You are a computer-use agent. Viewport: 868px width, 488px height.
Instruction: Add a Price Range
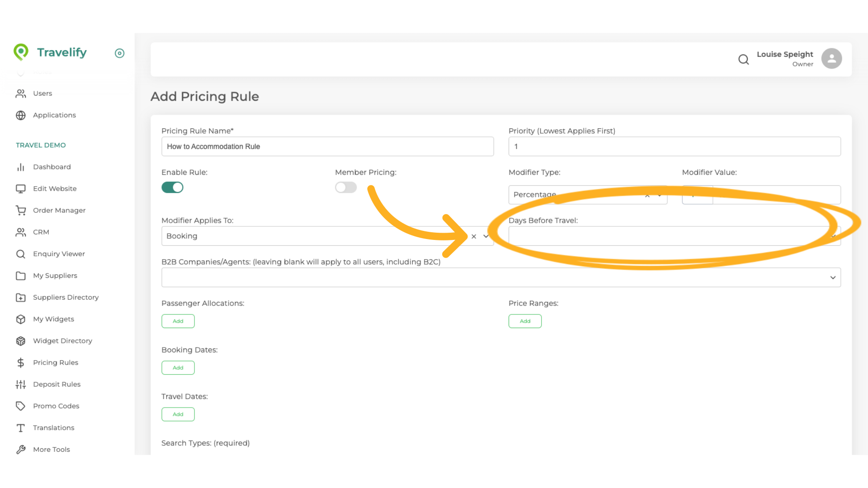point(525,321)
